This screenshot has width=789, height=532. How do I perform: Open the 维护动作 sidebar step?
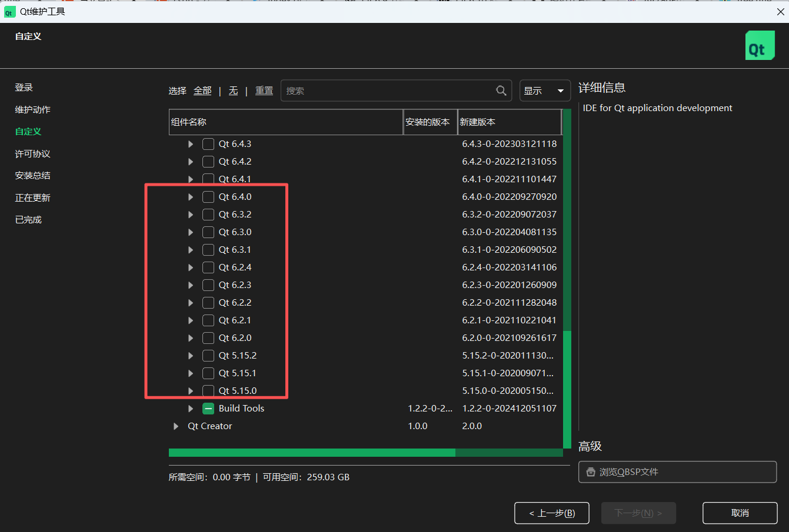click(33, 110)
